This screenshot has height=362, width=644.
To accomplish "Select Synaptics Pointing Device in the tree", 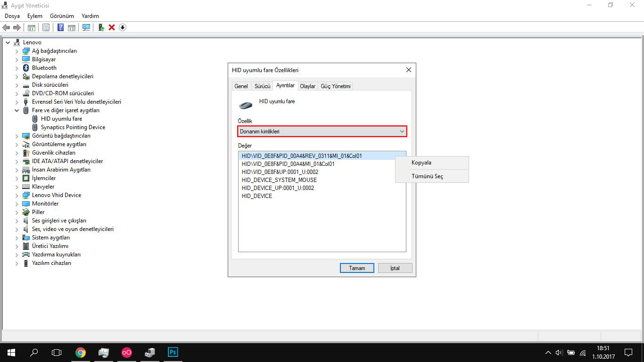I will [73, 127].
